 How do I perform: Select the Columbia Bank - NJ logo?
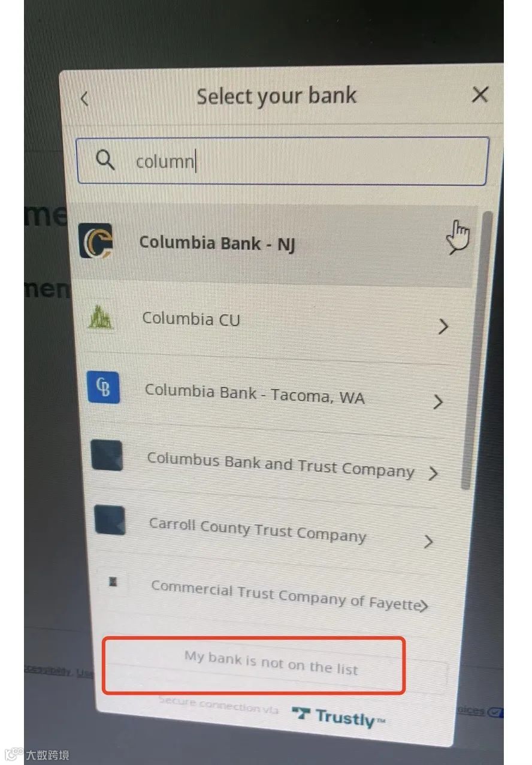[96, 240]
